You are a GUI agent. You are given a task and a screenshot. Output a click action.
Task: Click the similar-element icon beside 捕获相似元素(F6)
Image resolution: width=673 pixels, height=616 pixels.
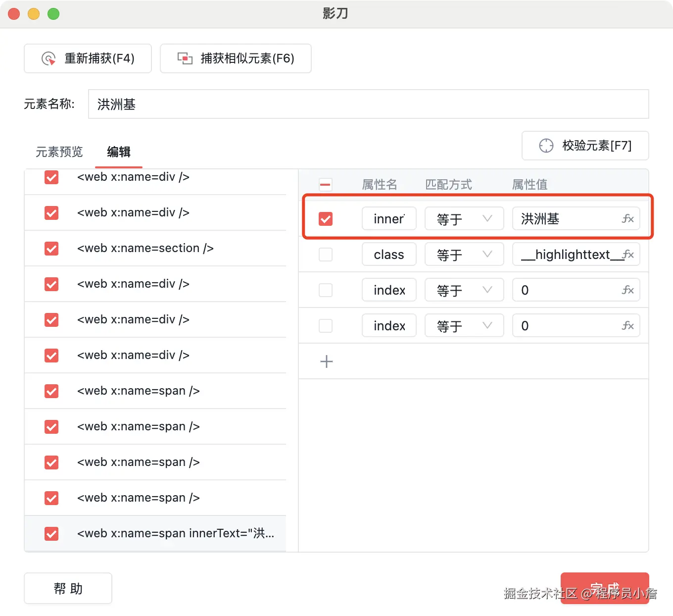(185, 58)
